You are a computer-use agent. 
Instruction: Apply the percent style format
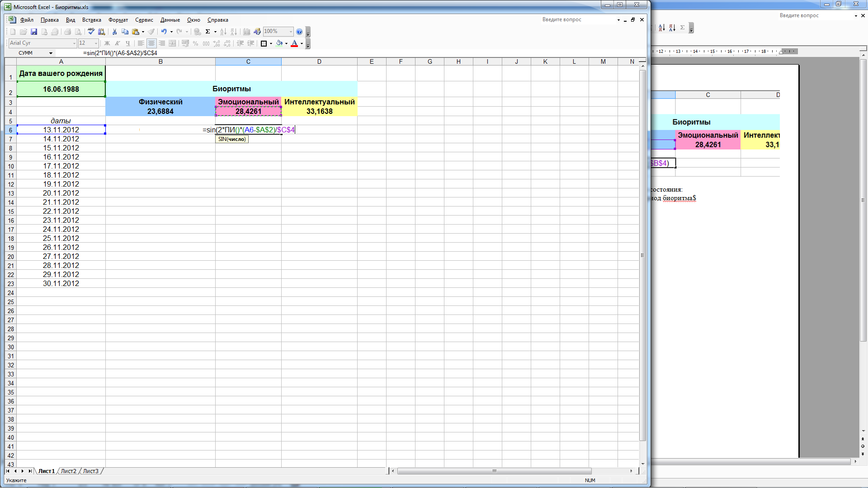tap(195, 43)
